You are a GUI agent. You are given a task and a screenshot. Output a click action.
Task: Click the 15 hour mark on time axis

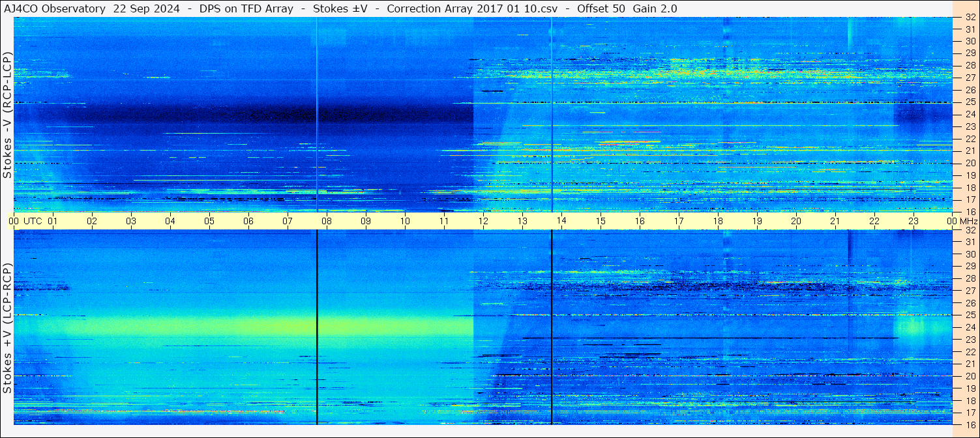[x=601, y=221]
